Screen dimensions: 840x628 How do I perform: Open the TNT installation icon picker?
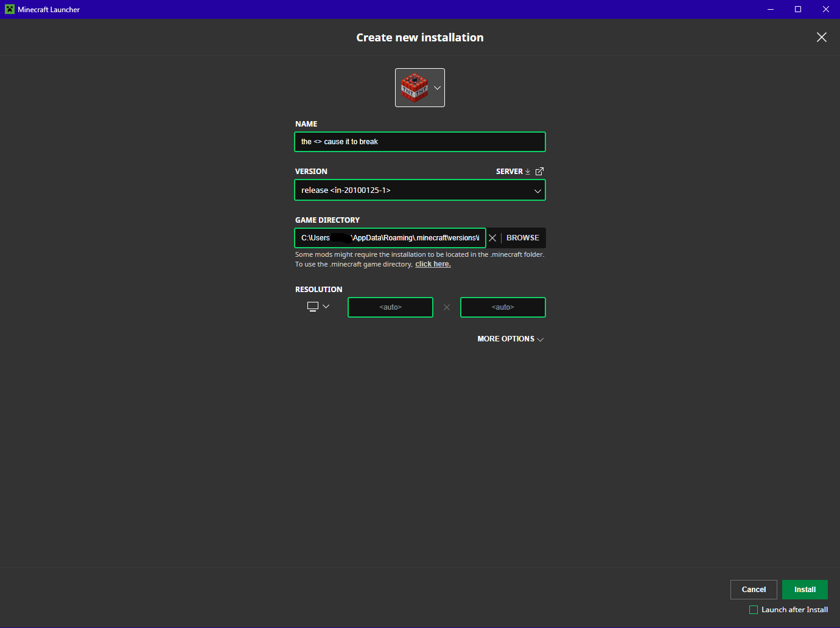420,88
